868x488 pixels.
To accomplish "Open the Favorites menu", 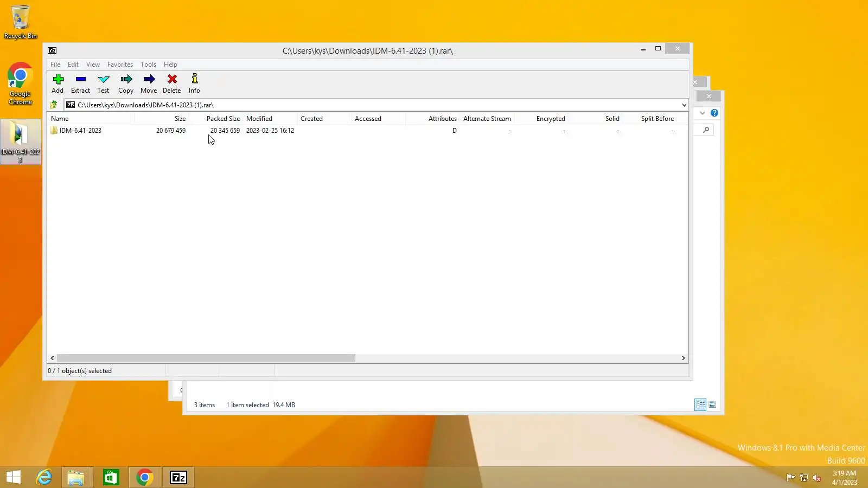I will [x=120, y=64].
